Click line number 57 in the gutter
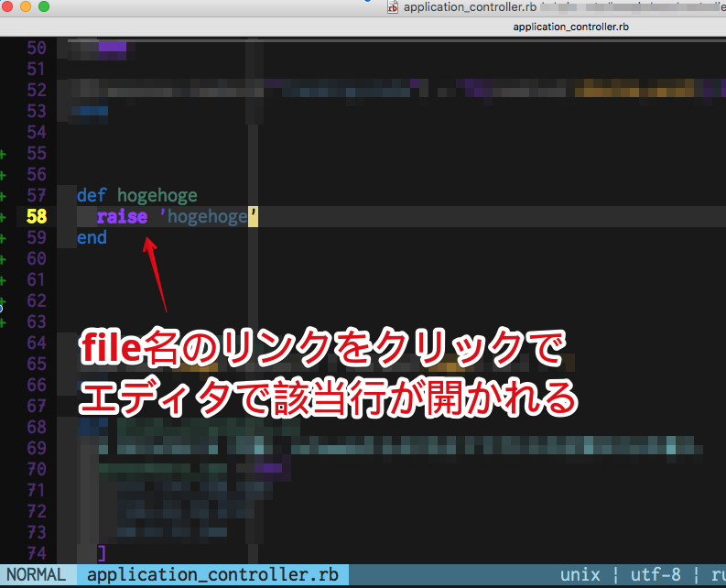This screenshot has height=588, width=726. tap(37, 195)
